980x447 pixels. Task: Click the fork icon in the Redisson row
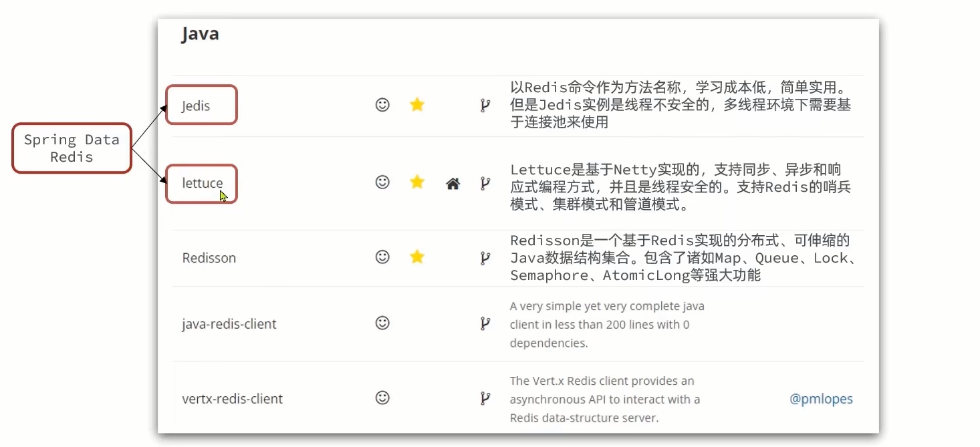[484, 257]
